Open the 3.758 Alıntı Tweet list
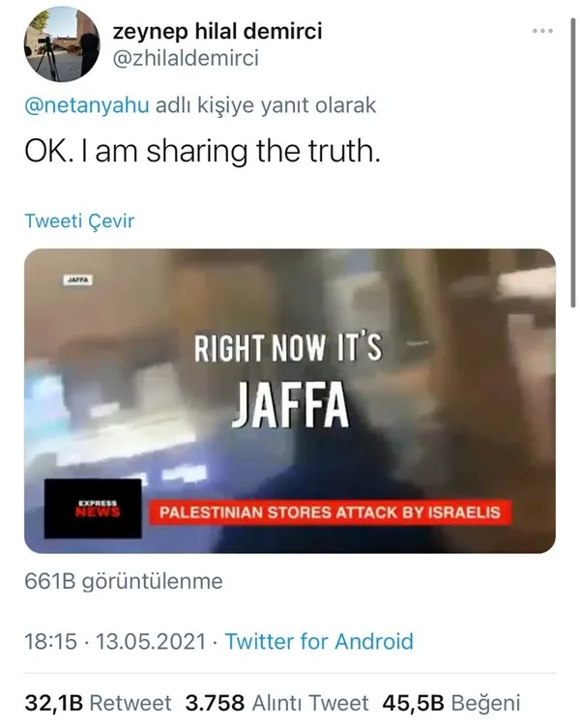 (x=277, y=703)
